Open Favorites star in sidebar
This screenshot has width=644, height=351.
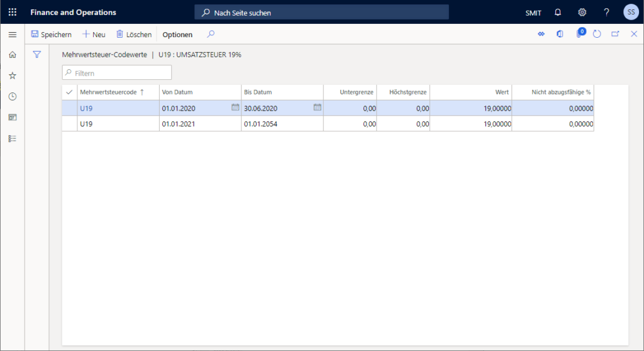coord(13,75)
